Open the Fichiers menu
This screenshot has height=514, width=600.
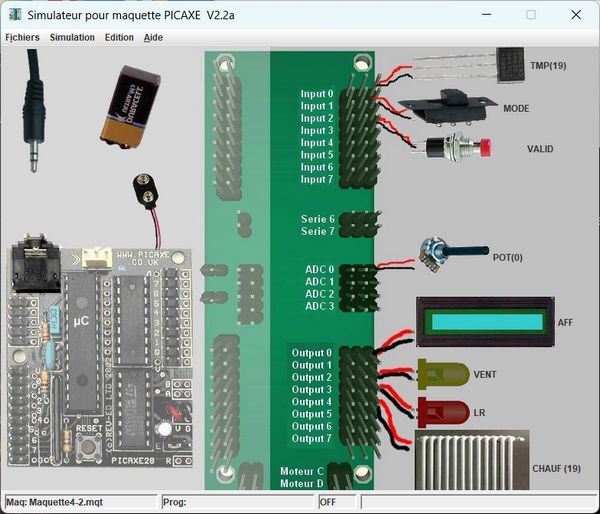tap(22, 37)
